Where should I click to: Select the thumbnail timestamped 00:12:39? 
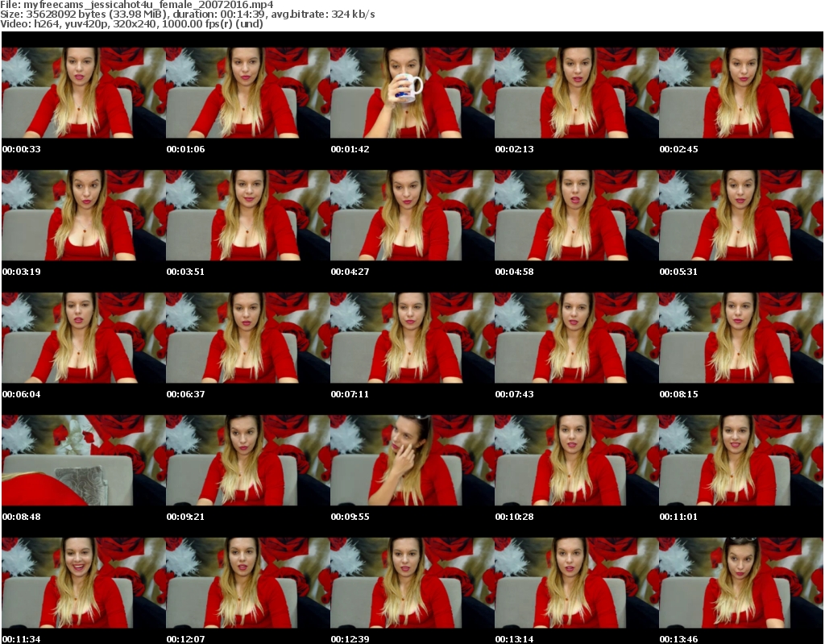[412, 583]
